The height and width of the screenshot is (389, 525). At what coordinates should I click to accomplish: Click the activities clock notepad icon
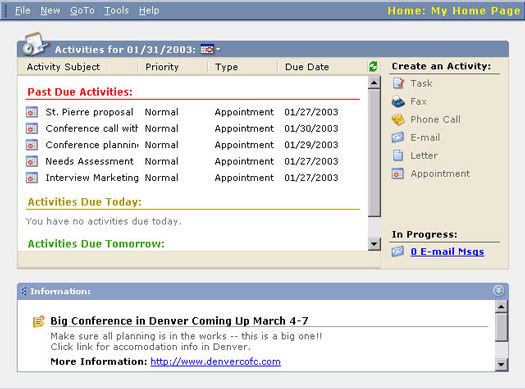(x=35, y=44)
